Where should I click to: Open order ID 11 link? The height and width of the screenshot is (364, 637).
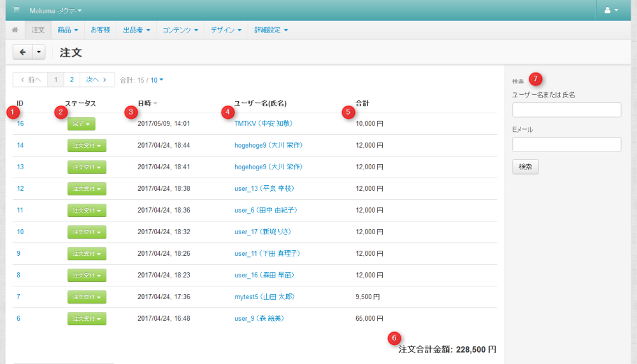20,210
